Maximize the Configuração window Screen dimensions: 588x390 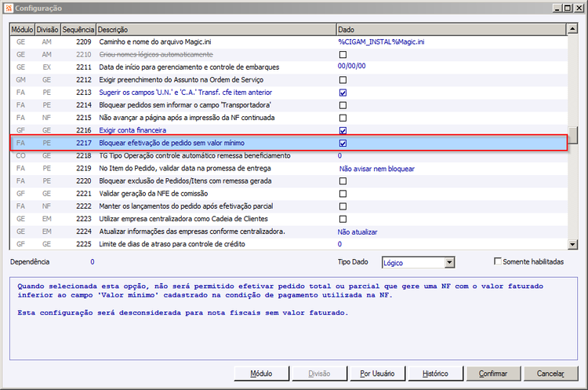tap(568, 8)
